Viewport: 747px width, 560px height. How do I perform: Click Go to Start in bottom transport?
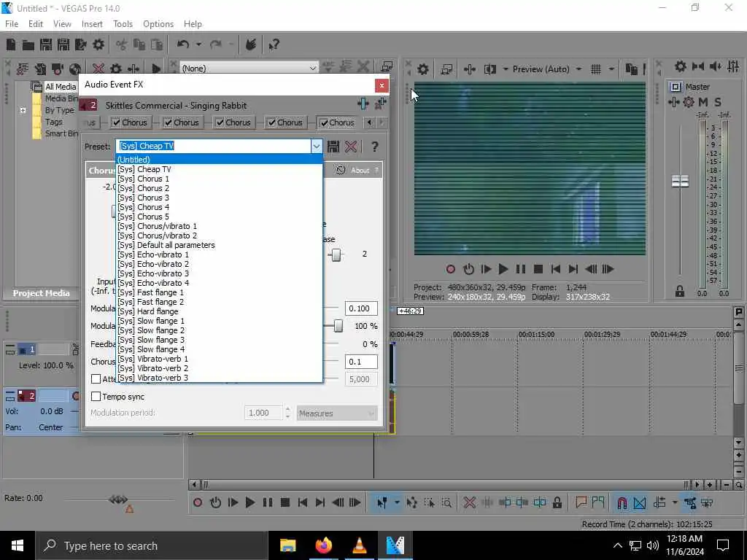(303, 502)
